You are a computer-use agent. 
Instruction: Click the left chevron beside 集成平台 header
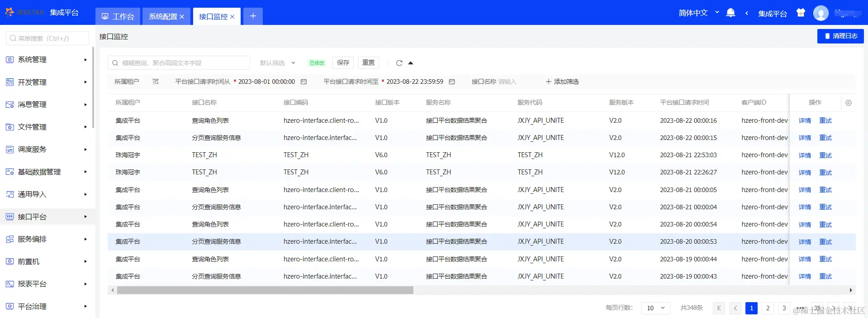pyautogui.click(x=746, y=14)
